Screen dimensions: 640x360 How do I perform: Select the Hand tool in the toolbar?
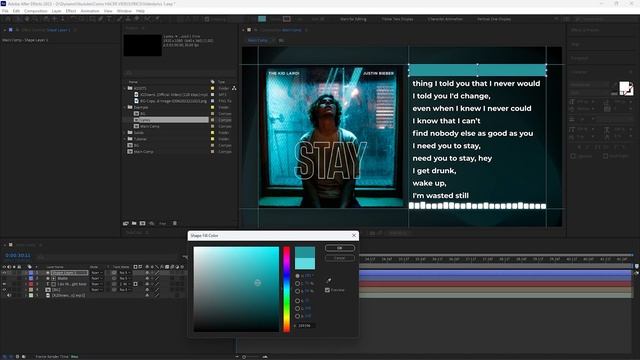27,19
